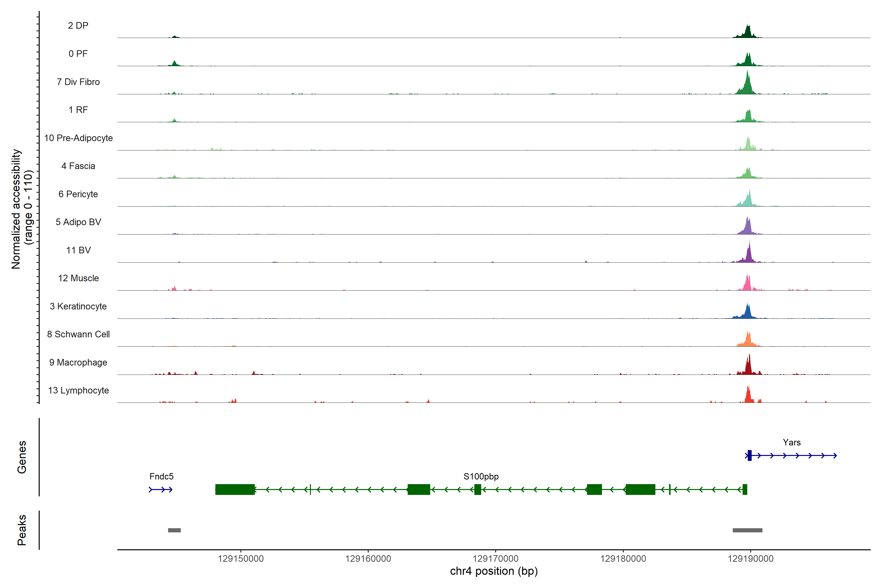882x588 pixels.
Task: Click the 2 DP track label
Action: click(78, 25)
